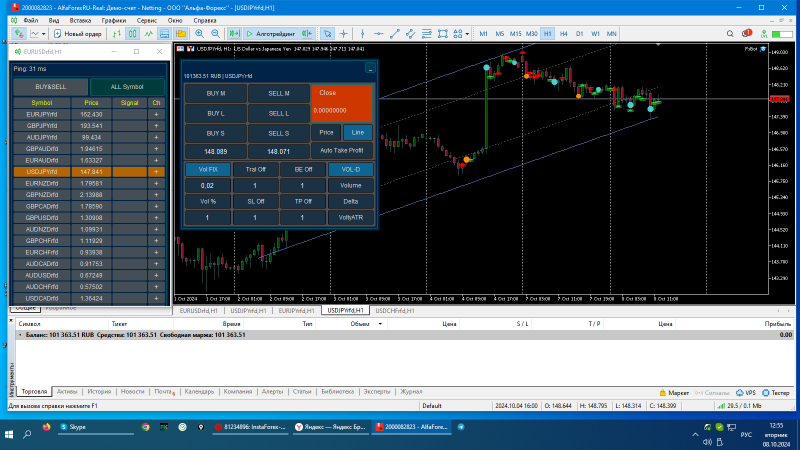The height and width of the screenshot is (450, 800).
Task: Switch the chart to bar chart type
Action: click(x=117, y=34)
